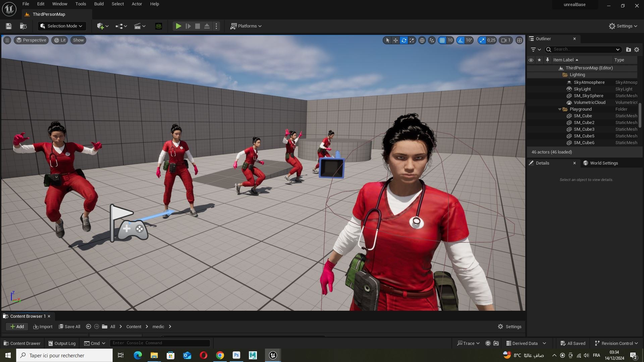Toggle scale snapping in viewport
The height and width of the screenshot is (362, 644).
482,40
